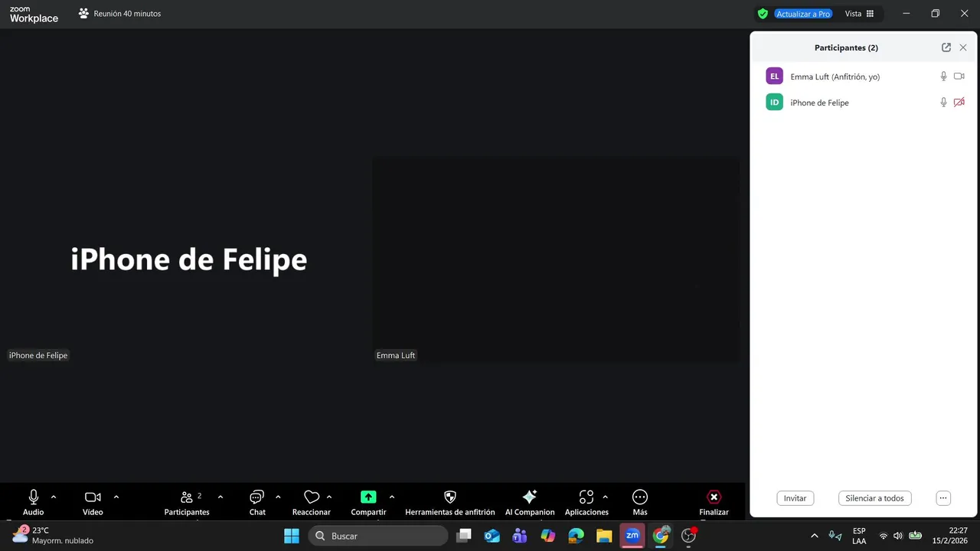The image size is (980, 551).
Task: Expand the Participantes options chevron
Action: point(220,497)
